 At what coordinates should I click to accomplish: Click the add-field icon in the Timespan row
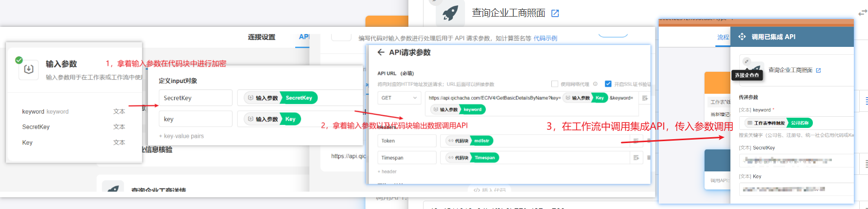[636, 158]
